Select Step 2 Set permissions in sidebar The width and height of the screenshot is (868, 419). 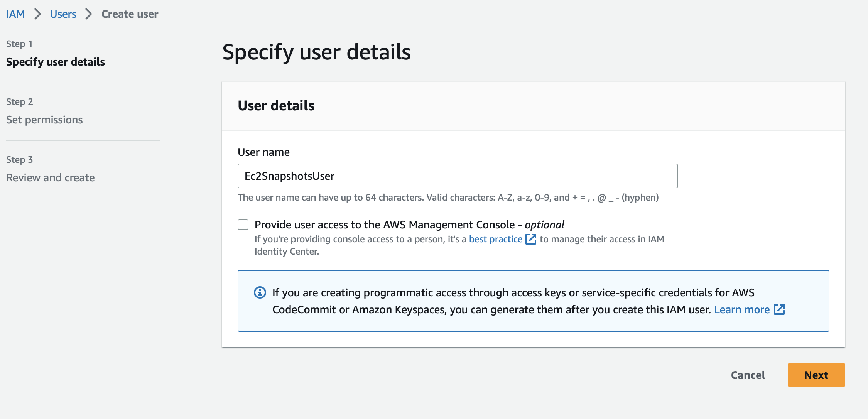(44, 120)
